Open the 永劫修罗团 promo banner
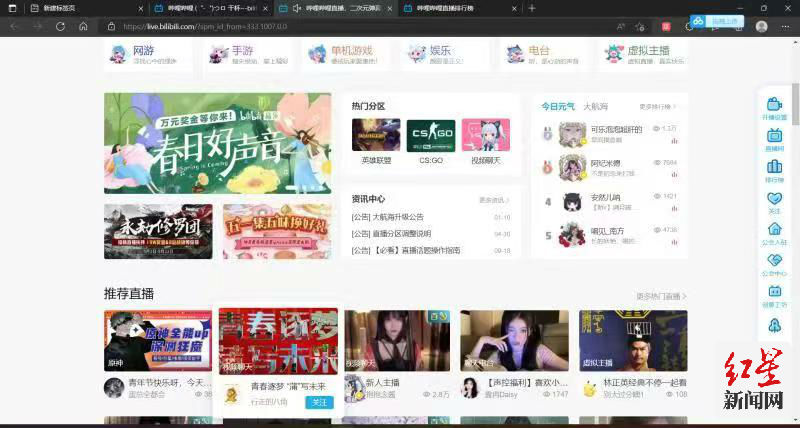Image resolution: width=800 pixels, height=428 pixels. pyautogui.click(x=158, y=232)
